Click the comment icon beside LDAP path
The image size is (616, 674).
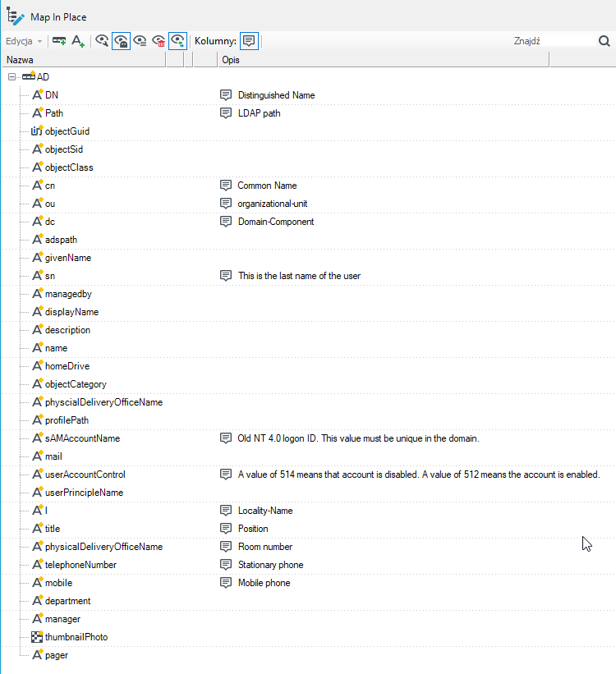click(226, 113)
